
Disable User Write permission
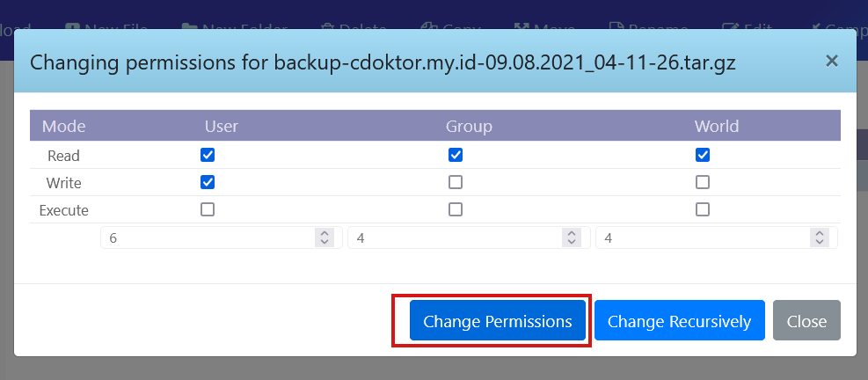pyautogui.click(x=208, y=183)
